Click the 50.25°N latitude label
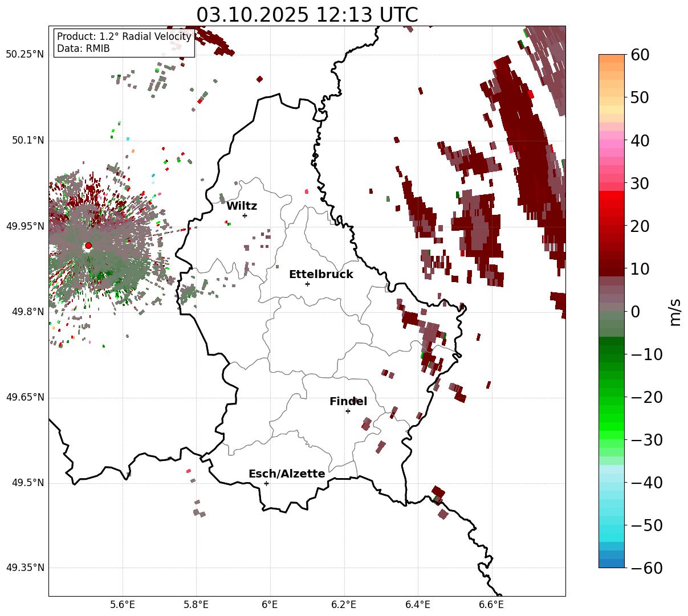The image size is (688, 616). [25, 55]
